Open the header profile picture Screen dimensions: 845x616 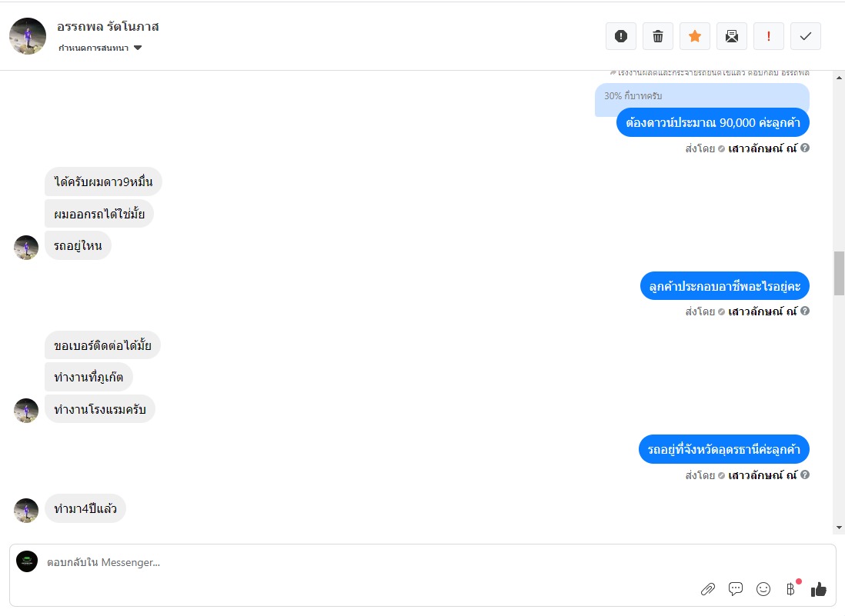click(x=28, y=36)
